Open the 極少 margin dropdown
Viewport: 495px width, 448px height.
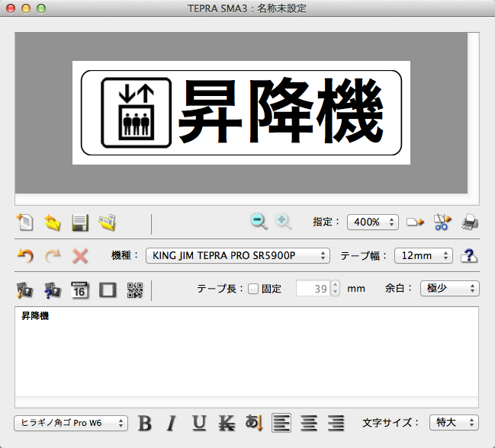point(449,289)
